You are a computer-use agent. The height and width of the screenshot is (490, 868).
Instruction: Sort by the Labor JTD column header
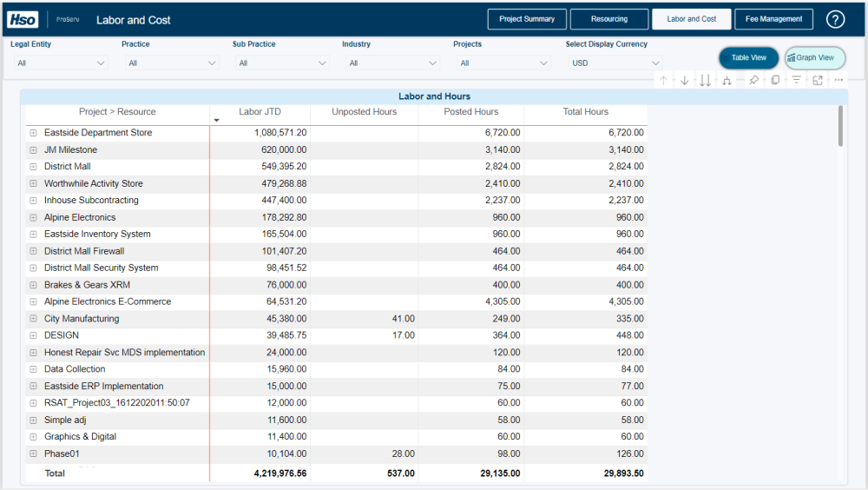click(x=260, y=112)
